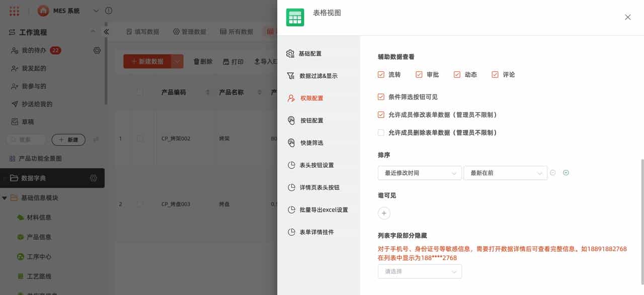Expand the 新建数据 button dropdown arrow
The height and width of the screenshot is (295, 644).
[177, 61]
